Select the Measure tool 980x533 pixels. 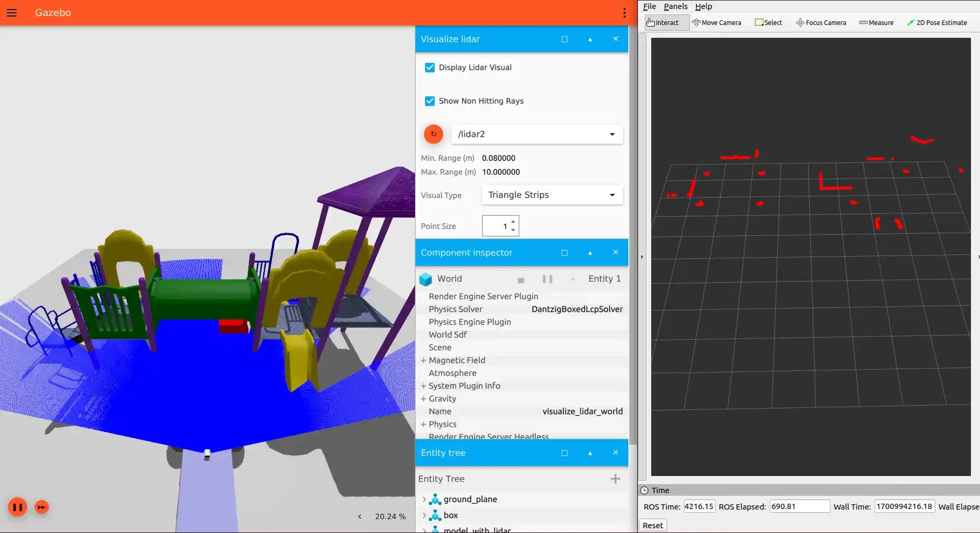(x=876, y=22)
